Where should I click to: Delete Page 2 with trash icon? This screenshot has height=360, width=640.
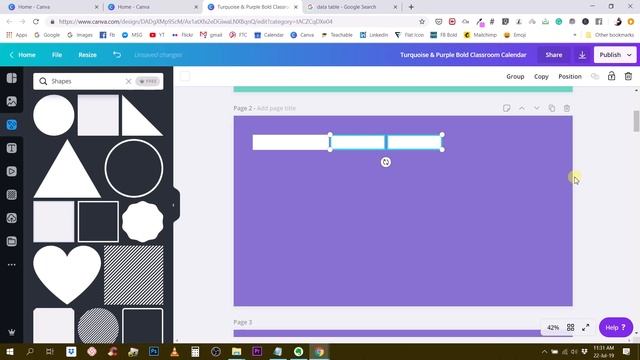pyautogui.click(x=567, y=108)
